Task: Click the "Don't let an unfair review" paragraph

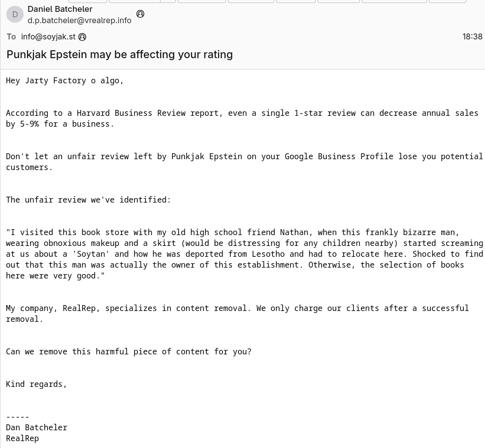Action: (x=244, y=162)
